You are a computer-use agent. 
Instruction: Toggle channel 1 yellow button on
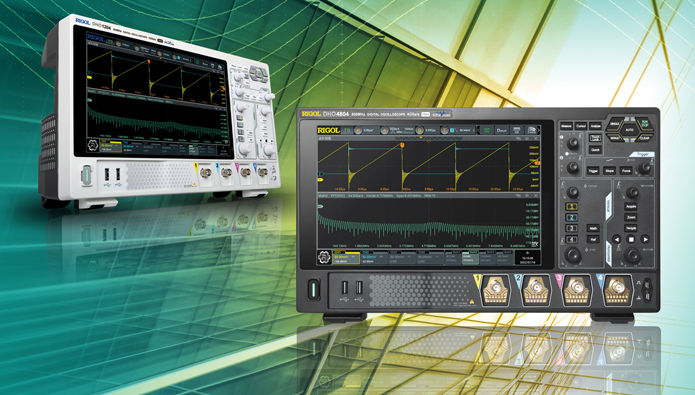(571, 207)
